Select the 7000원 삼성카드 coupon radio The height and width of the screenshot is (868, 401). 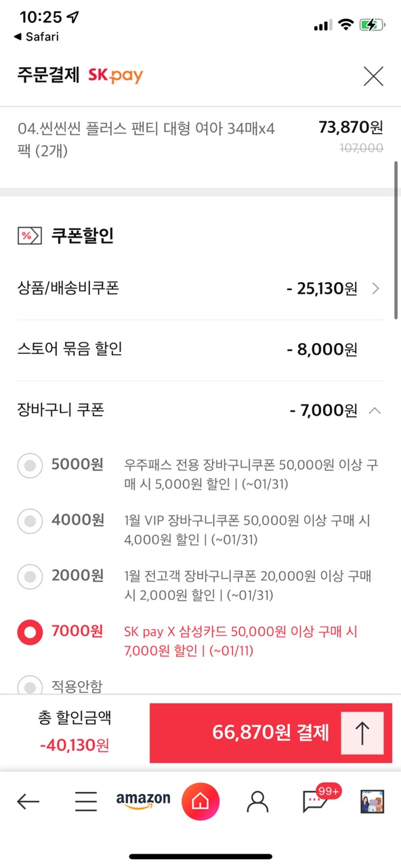tap(30, 633)
